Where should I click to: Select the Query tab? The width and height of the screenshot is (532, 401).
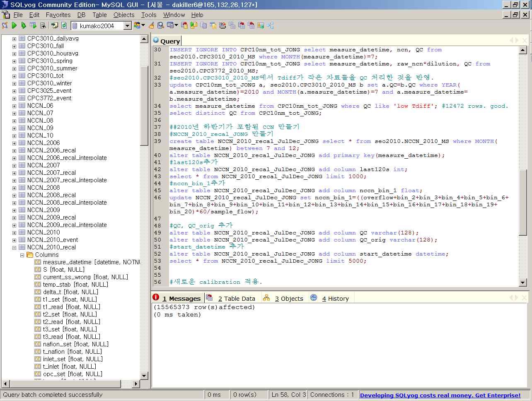(x=167, y=41)
